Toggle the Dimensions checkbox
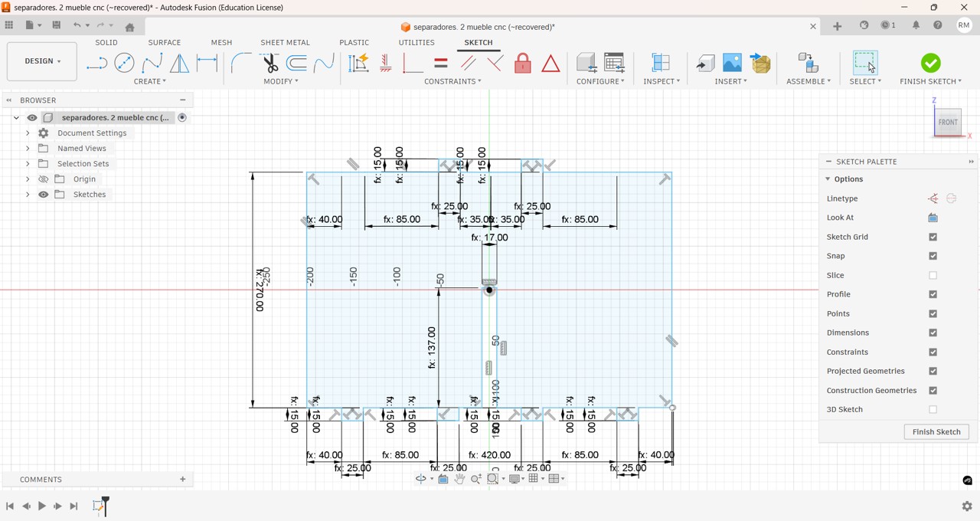 coord(933,333)
